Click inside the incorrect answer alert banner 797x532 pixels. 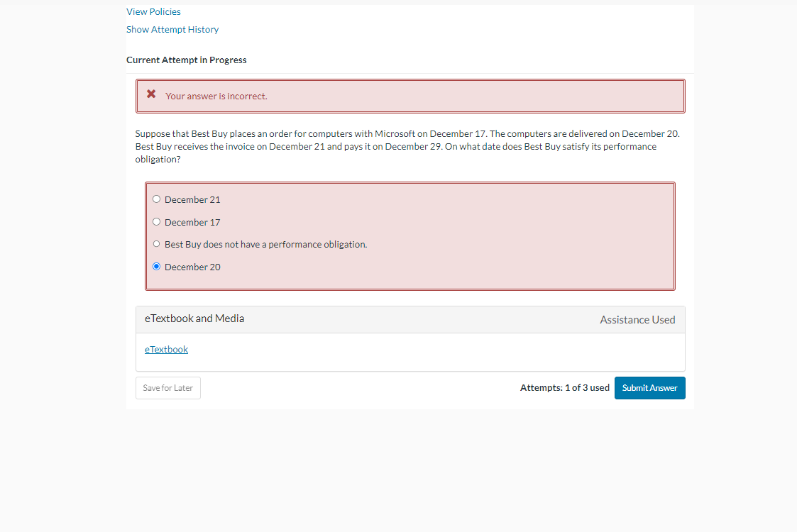(410, 96)
